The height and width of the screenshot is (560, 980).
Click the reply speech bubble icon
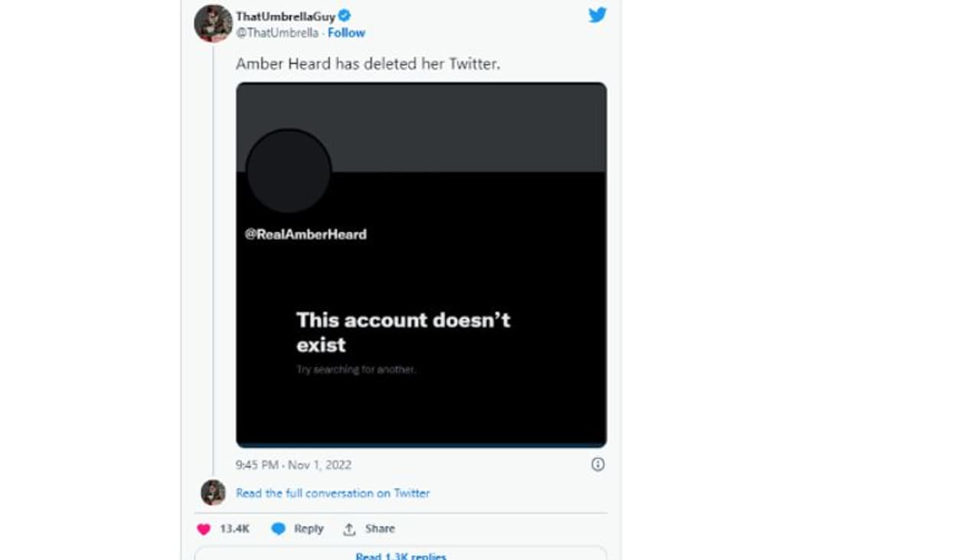click(x=279, y=529)
